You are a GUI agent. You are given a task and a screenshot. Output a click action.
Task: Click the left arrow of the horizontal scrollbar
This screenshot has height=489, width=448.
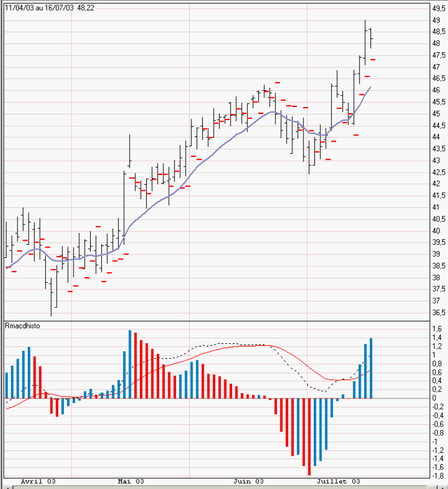coord(7,487)
